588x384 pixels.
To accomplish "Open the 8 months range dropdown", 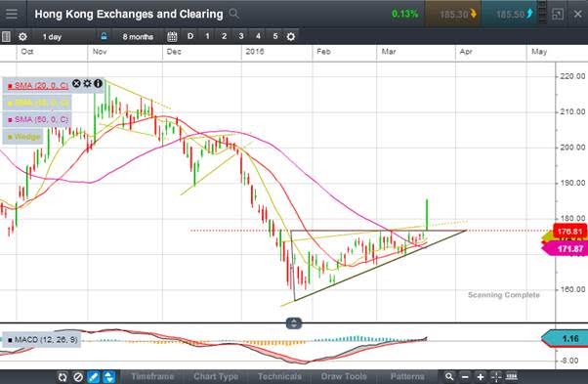I will [x=138, y=37].
